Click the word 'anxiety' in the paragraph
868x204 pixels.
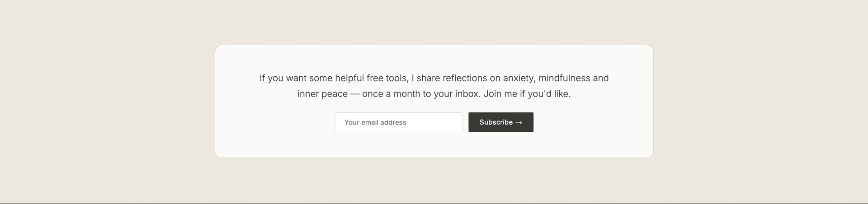[x=519, y=78]
